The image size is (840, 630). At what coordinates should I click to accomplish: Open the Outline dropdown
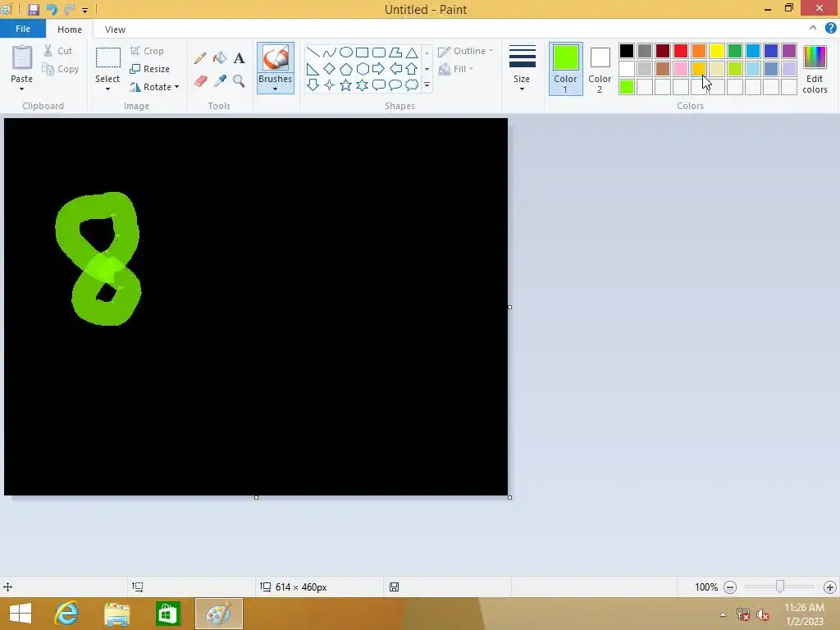point(466,51)
